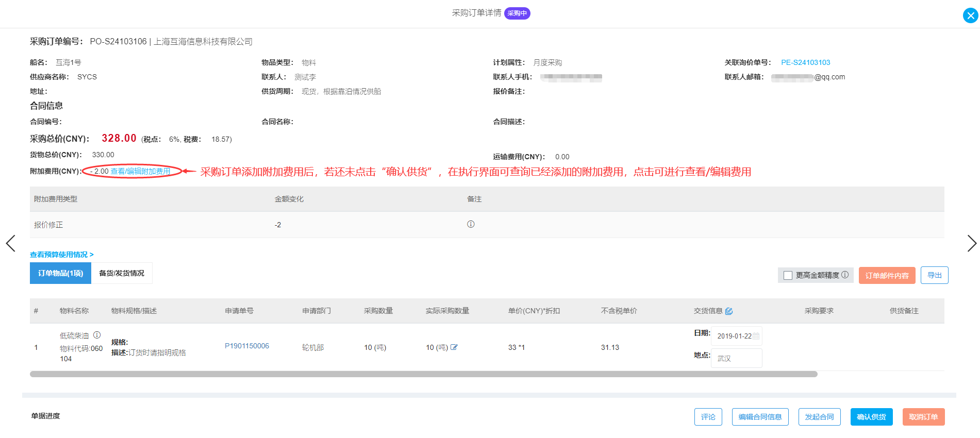This screenshot has height=438, width=980.
Task: Click the horizontal scrollbar under the items table
Action: (423, 374)
